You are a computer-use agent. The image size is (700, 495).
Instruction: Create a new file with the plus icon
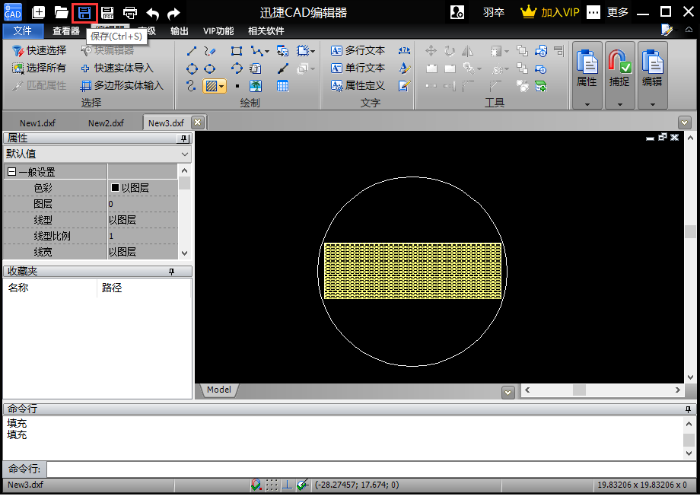39,12
